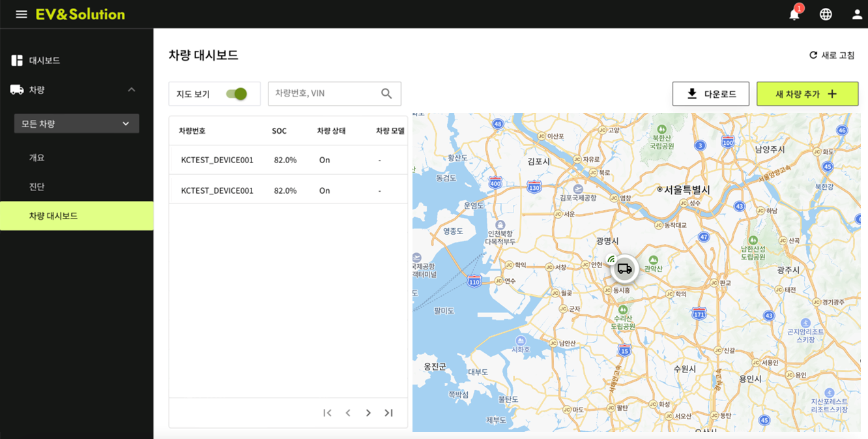Click the truck marker on map

tap(625, 268)
